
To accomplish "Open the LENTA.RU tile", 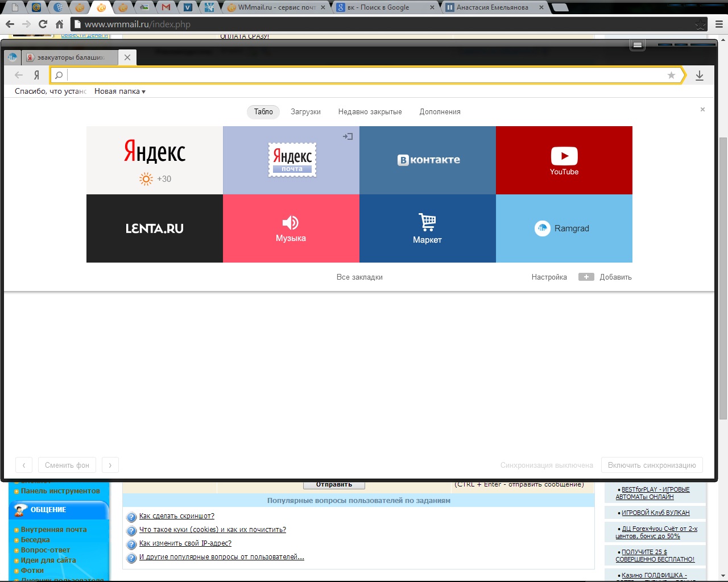I will click(x=155, y=228).
